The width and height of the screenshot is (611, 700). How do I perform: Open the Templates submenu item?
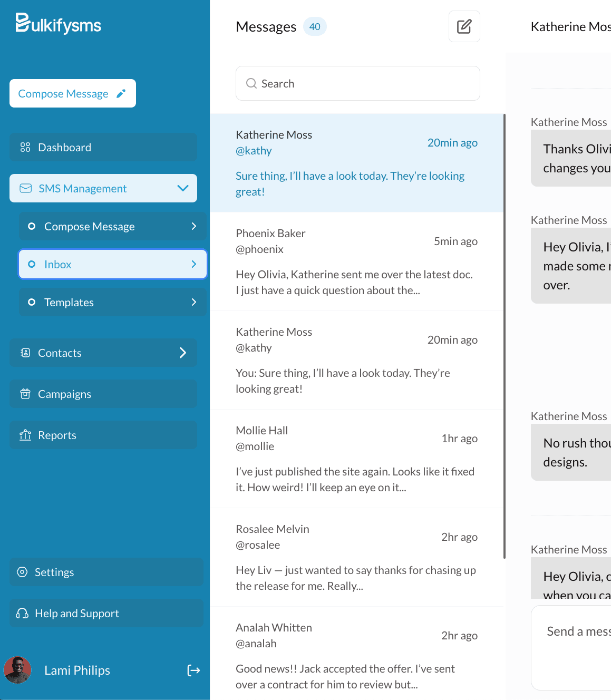pyautogui.click(x=113, y=302)
